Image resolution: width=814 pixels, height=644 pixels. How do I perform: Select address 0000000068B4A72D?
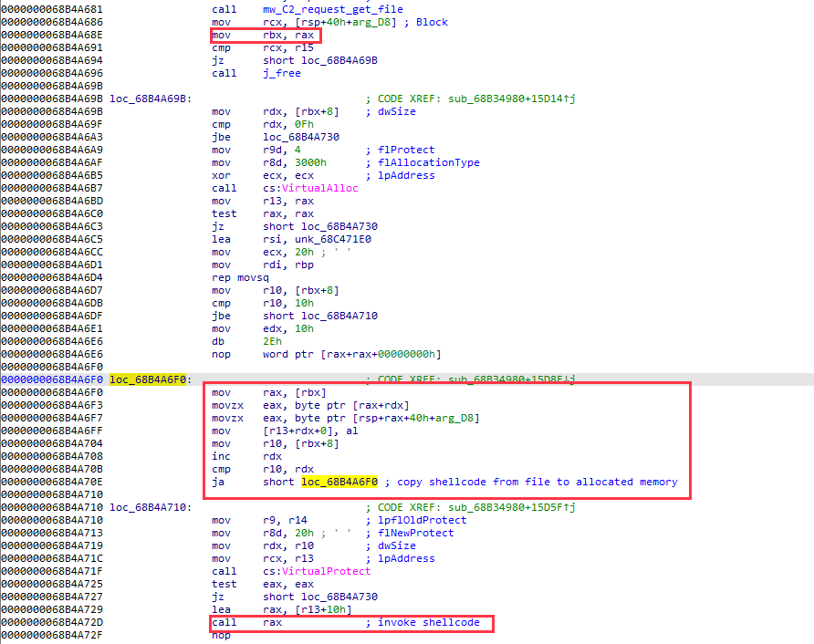52,622
